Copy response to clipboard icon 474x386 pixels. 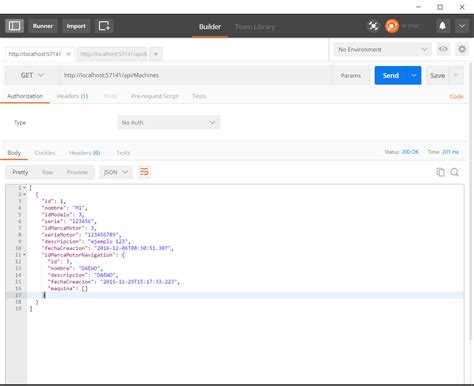pos(440,172)
